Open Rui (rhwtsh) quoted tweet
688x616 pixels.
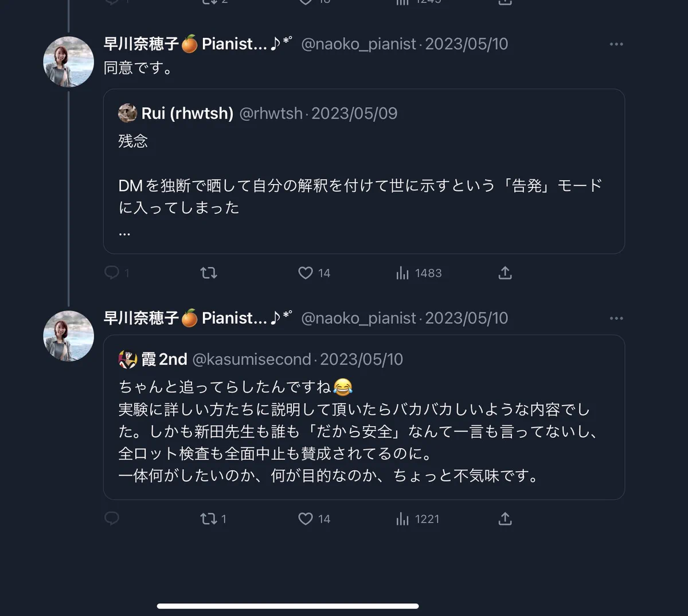point(364,171)
